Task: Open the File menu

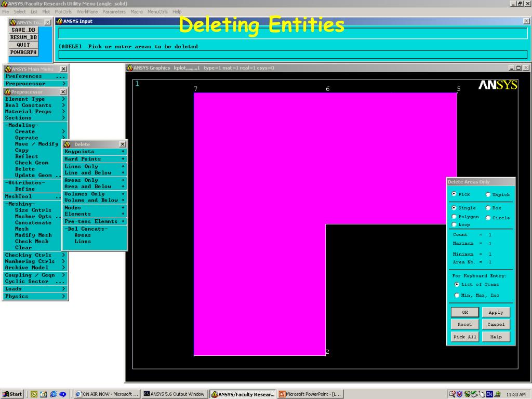Action: click(5, 11)
